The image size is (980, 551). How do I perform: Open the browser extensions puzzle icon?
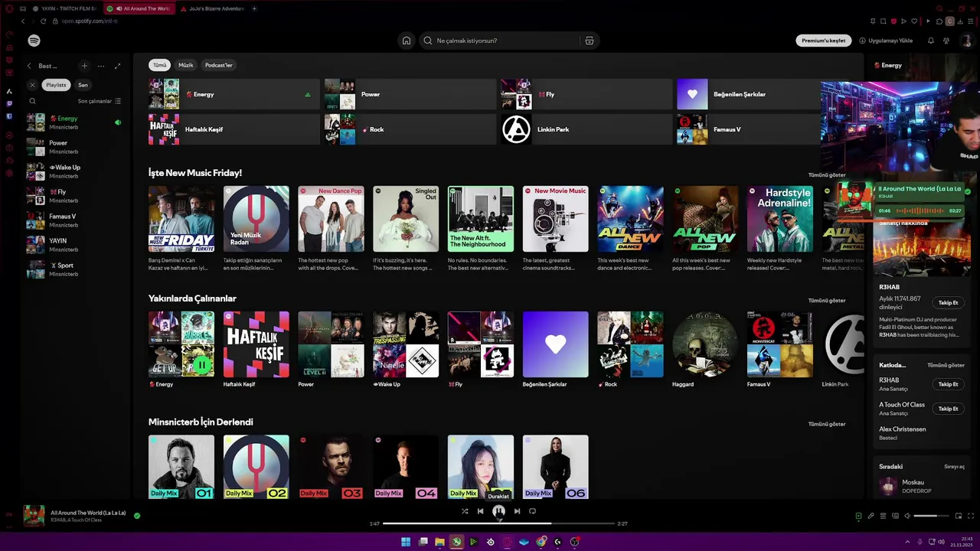coord(939,21)
